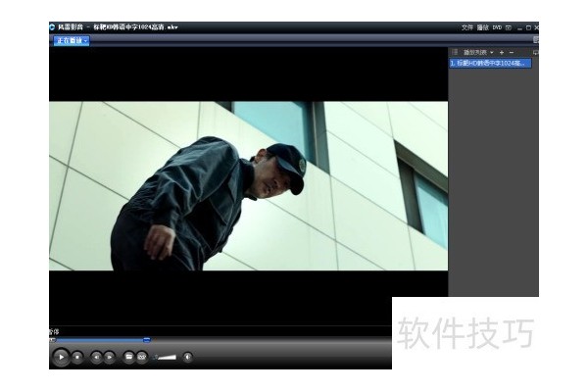
Task: Toggle the mute speaker button
Action: tap(187, 357)
